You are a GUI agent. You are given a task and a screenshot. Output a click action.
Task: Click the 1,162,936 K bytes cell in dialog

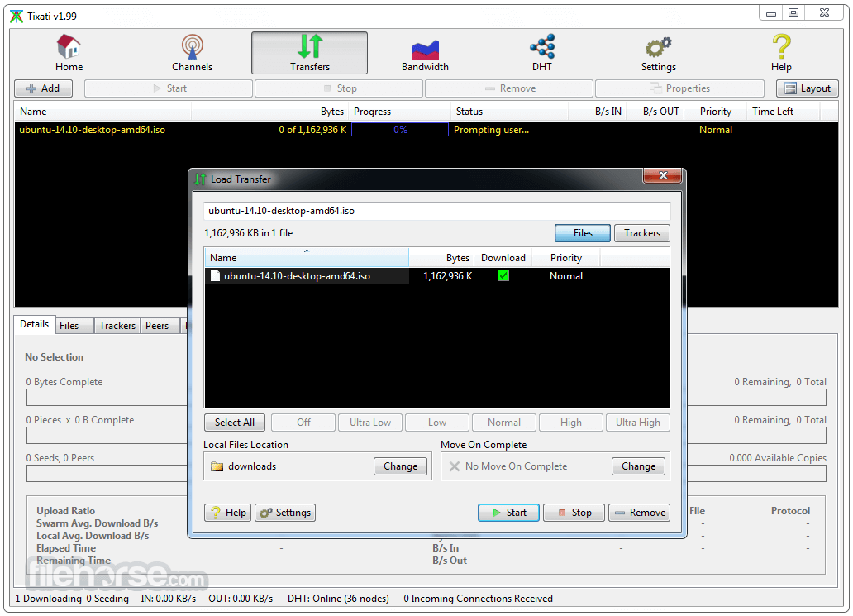click(448, 276)
